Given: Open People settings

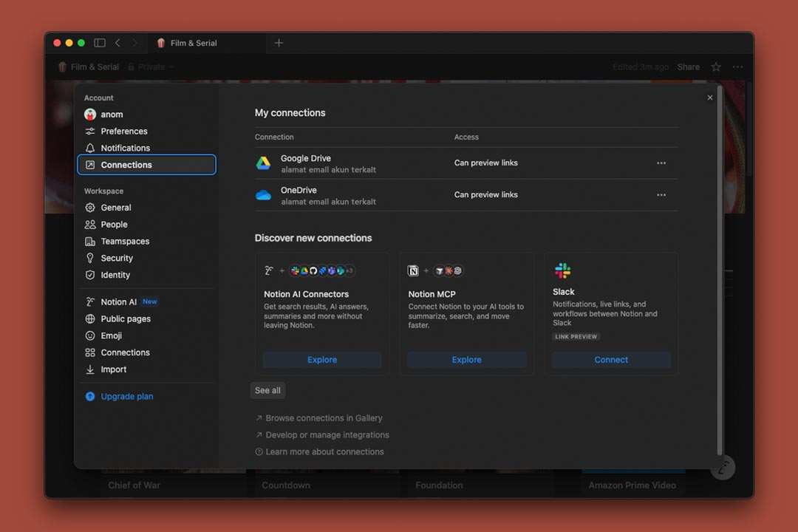Looking at the screenshot, I should tap(146, 224).
